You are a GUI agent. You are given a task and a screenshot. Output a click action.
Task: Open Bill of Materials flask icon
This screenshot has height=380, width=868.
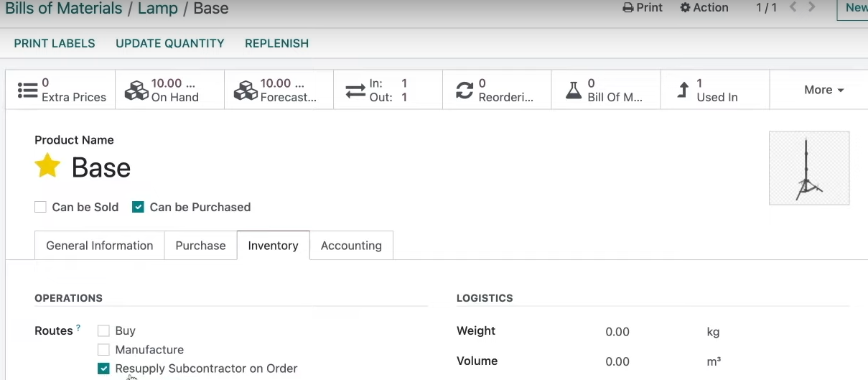pyautogui.click(x=573, y=91)
